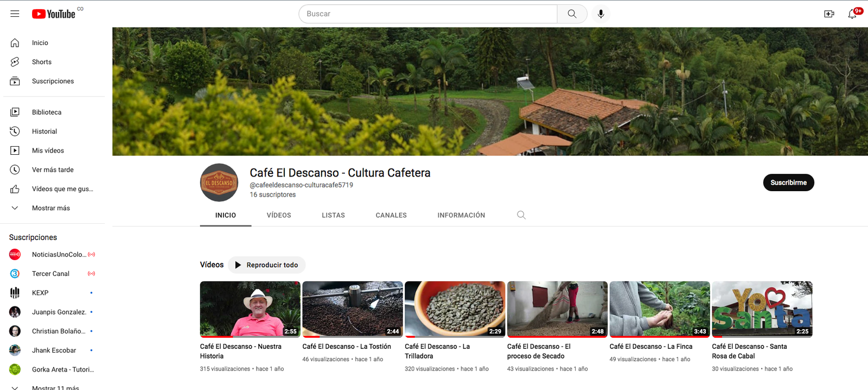Viewport: 868px width, 390px height.
Task: Click the Suscribirme button
Action: tap(788, 183)
